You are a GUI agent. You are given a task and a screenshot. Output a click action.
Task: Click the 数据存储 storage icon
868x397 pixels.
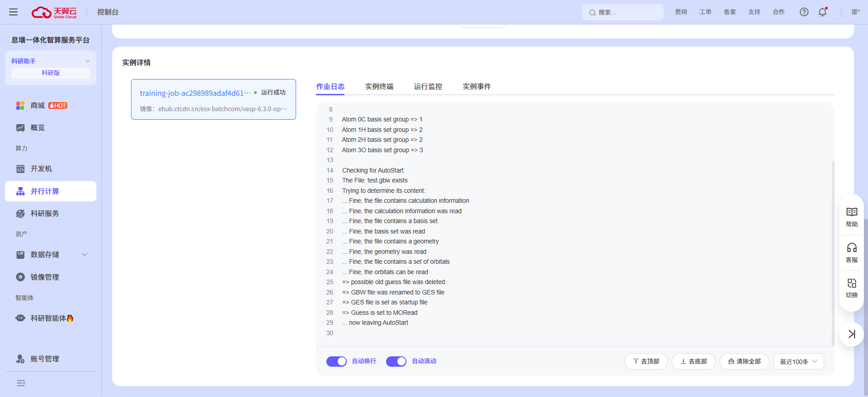[x=20, y=255]
